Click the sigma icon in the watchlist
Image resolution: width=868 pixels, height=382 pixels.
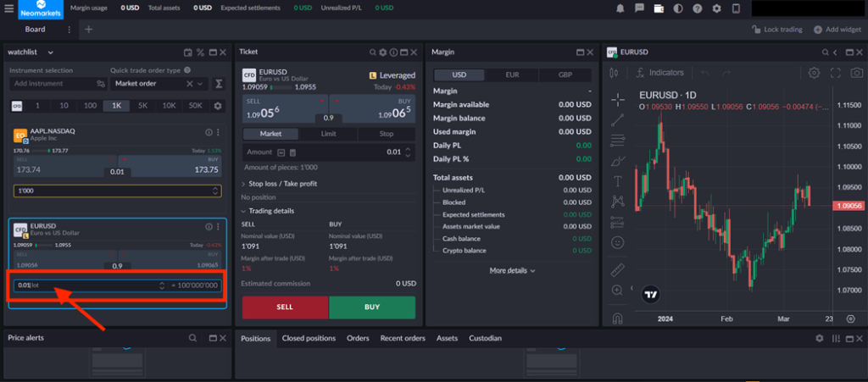click(x=219, y=84)
